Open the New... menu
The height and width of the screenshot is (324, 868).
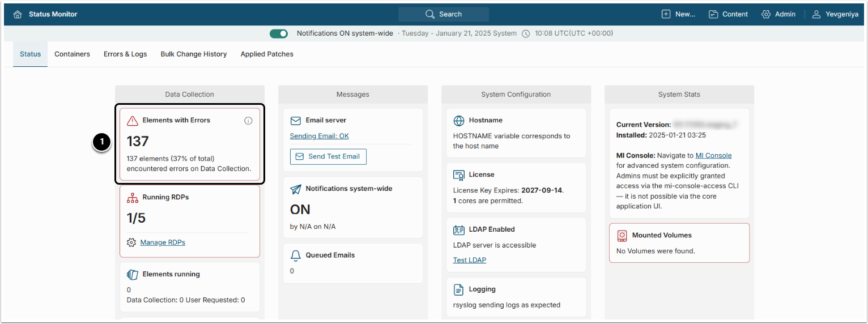678,14
